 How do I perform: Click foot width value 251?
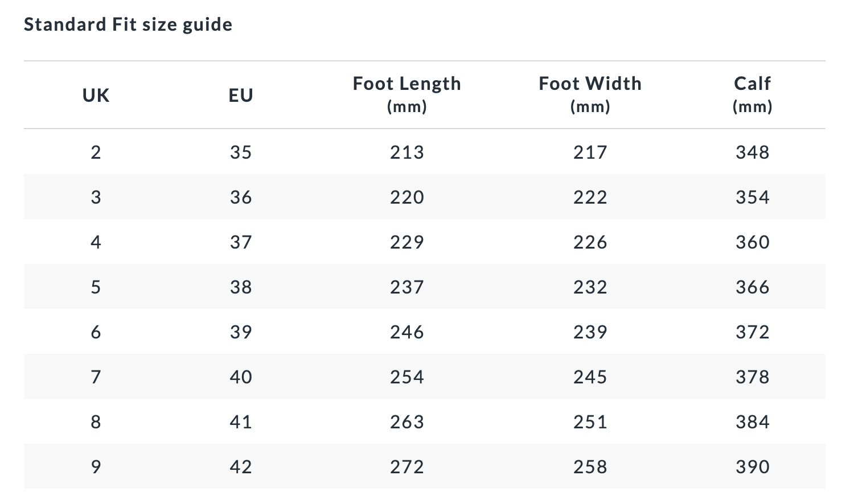(x=590, y=422)
